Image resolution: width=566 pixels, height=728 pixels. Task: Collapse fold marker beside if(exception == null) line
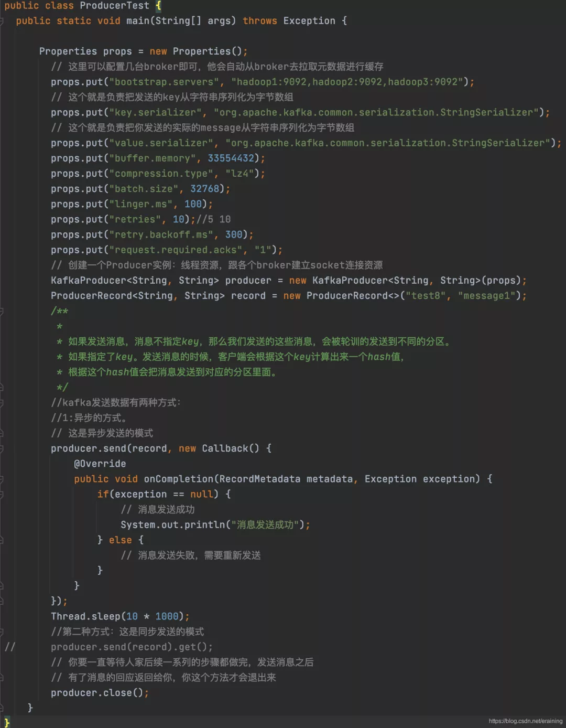tap(2, 495)
